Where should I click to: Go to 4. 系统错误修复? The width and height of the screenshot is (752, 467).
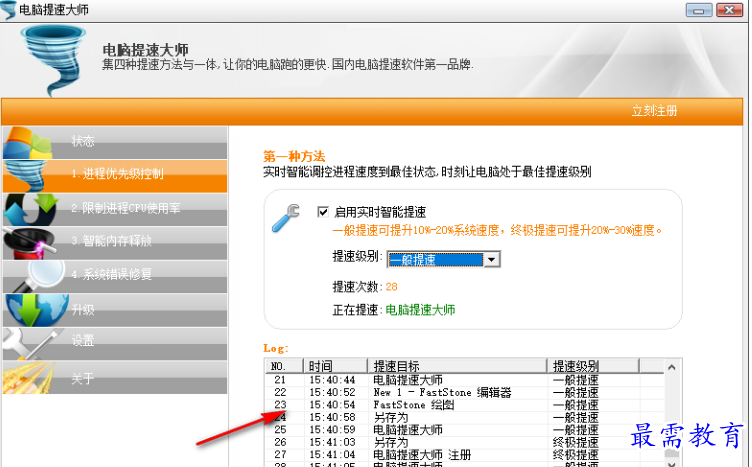coord(115,277)
